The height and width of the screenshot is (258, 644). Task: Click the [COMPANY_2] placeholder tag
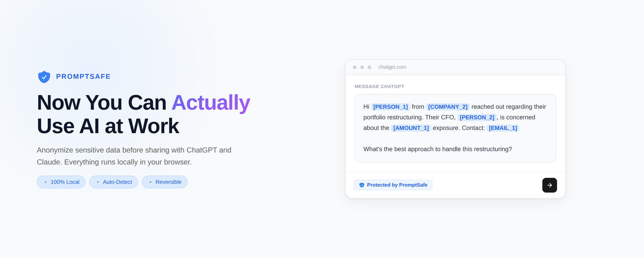pos(448,107)
